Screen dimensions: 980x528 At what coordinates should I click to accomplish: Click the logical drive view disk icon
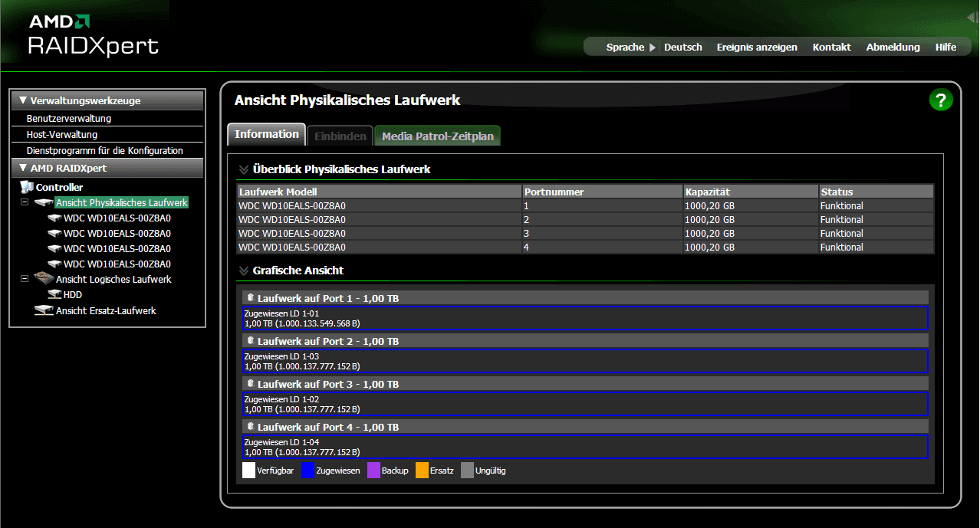point(44,279)
